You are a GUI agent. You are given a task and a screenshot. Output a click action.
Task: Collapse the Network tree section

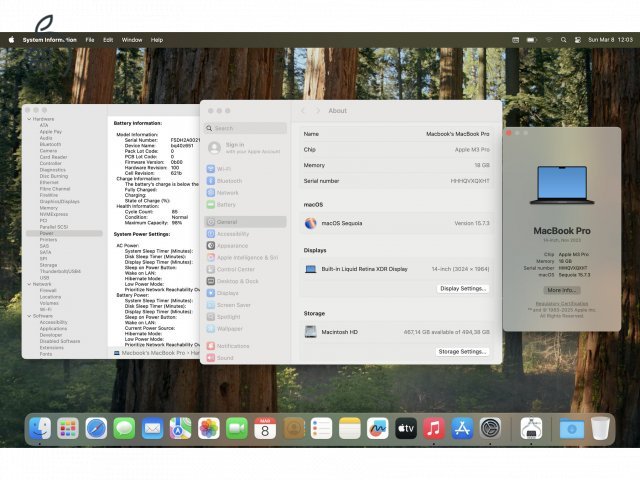click(29, 284)
